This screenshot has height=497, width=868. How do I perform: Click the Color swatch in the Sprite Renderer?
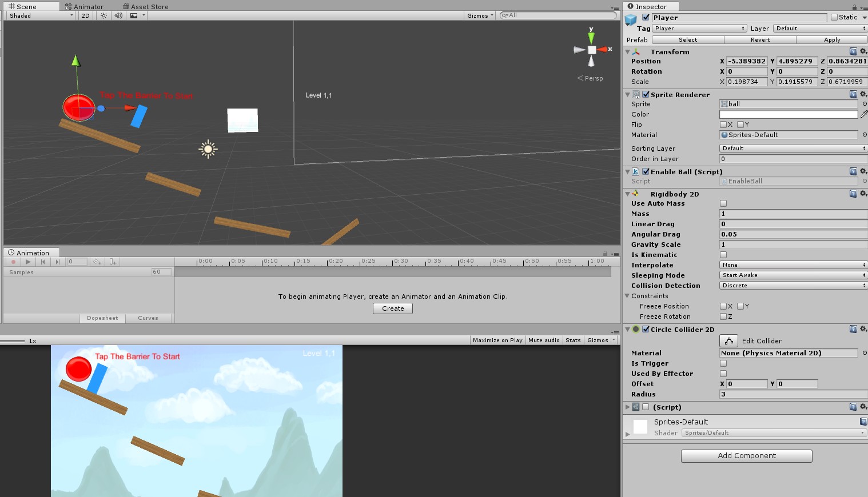[788, 114]
